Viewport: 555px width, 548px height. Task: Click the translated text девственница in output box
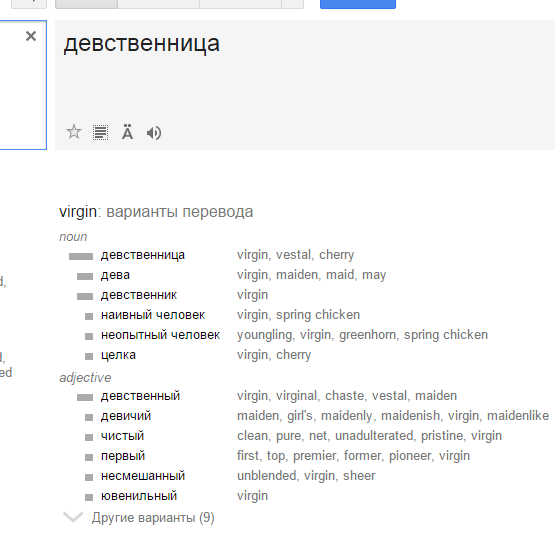pyautogui.click(x=142, y=44)
